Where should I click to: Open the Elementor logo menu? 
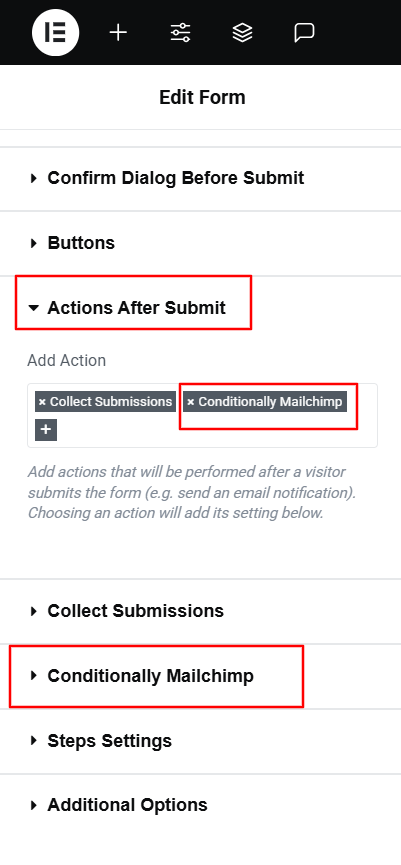click(55, 33)
